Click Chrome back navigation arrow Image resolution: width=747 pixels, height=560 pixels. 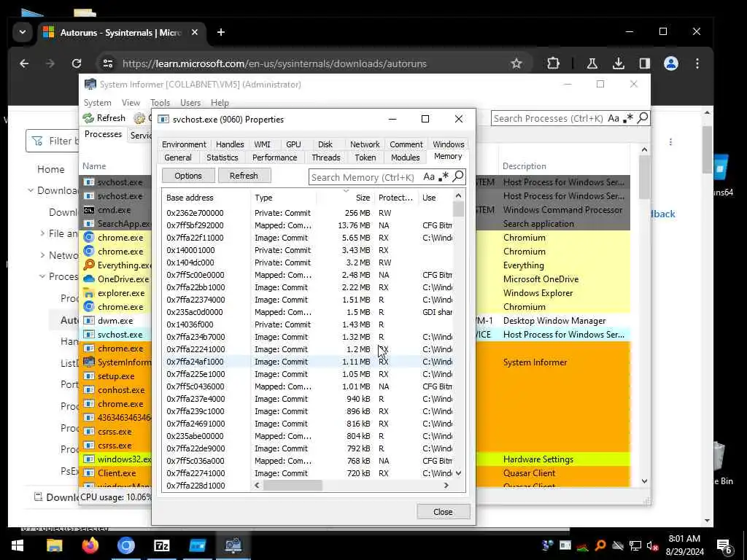[24, 63]
